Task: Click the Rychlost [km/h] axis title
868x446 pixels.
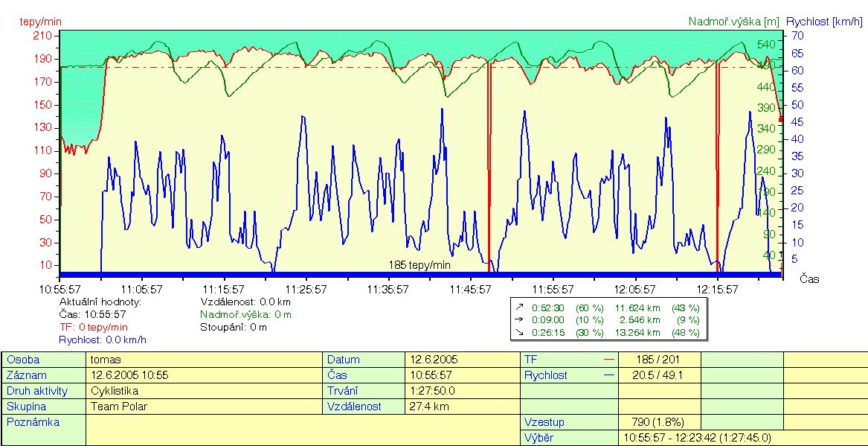Action: pyautogui.click(x=824, y=22)
